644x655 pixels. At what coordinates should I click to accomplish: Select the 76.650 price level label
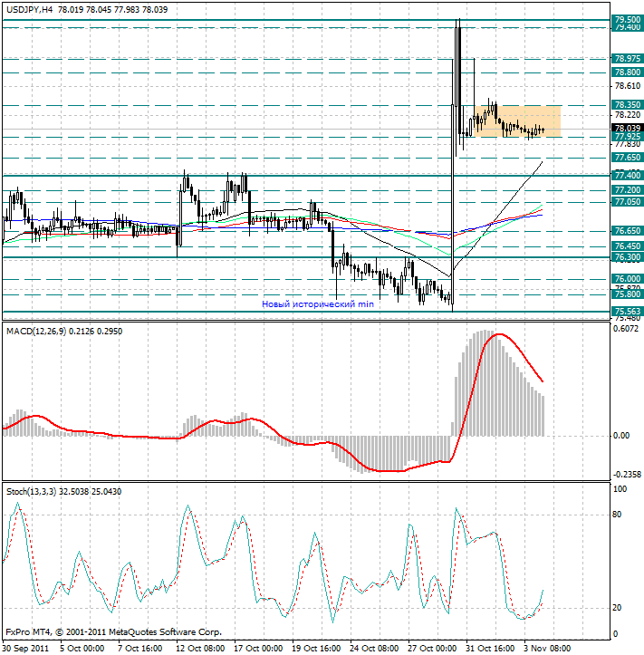(628, 231)
